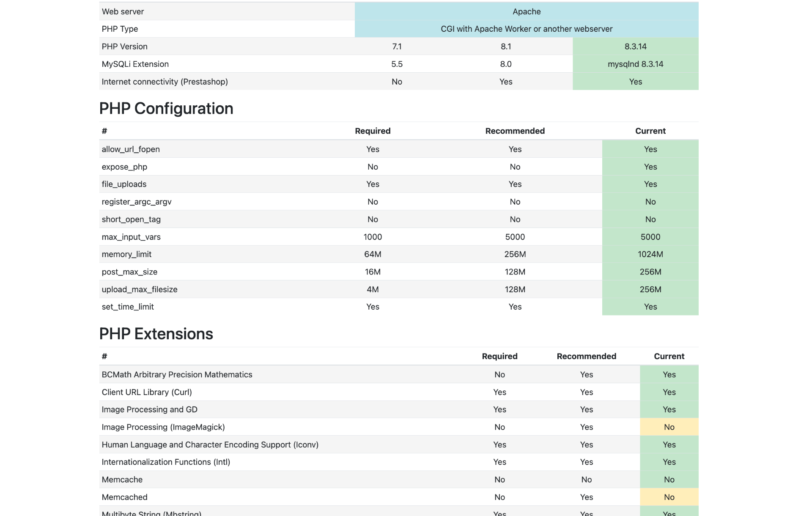Viewport: 812px width, 516px height.
Task: Click the yellow ImageMagick current No cell
Action: point(669,427)
